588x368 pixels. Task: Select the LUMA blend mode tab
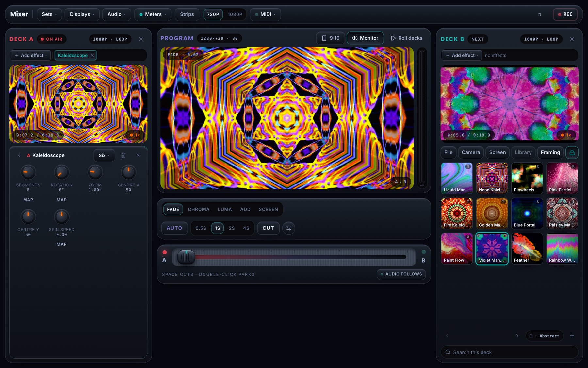coord(225,209)
